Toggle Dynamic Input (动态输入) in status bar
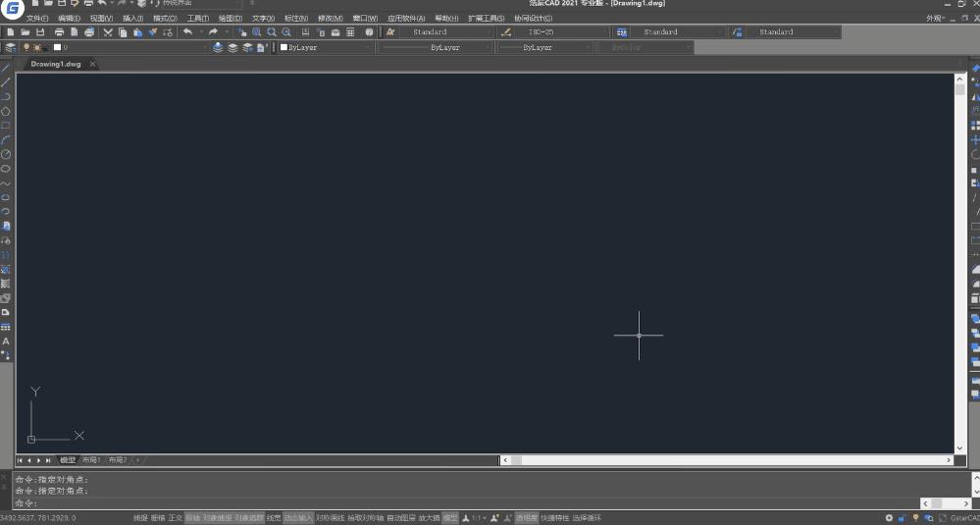This screenshot has width=980, height=525. 298,518
